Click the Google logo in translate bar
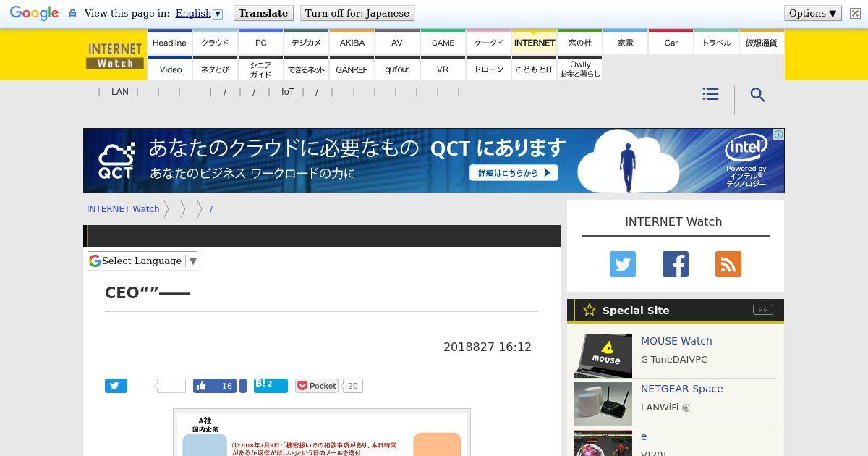 34,13
